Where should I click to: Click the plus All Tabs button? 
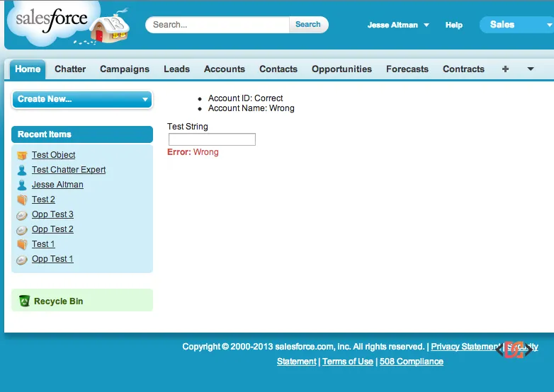coord(505,69)
